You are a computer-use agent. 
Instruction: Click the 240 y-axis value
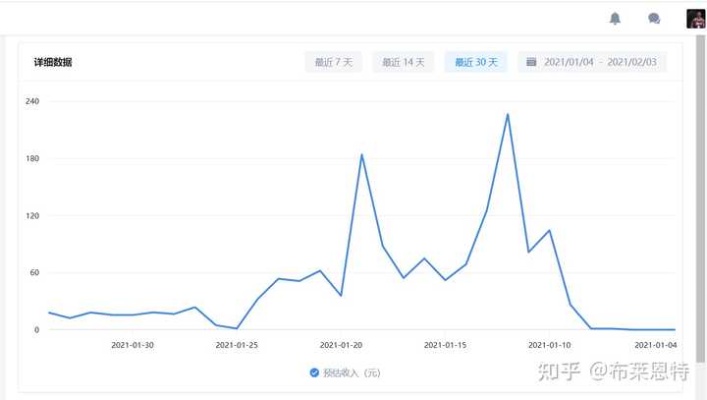click(32, 101)
